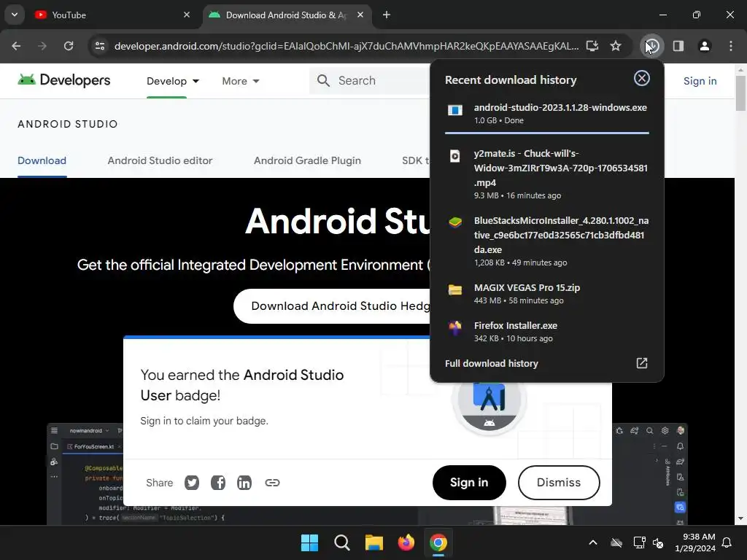This screenshot has height=560, width=747.
Task: Click Download Android Studio Hedgehog button
Action: click(x=332, y=306)
